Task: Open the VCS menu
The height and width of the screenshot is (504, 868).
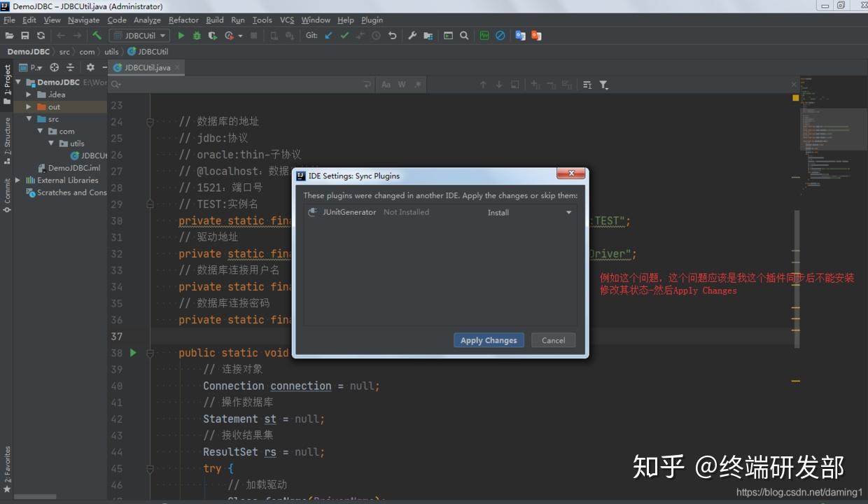Action: click(x=287, y=20)
